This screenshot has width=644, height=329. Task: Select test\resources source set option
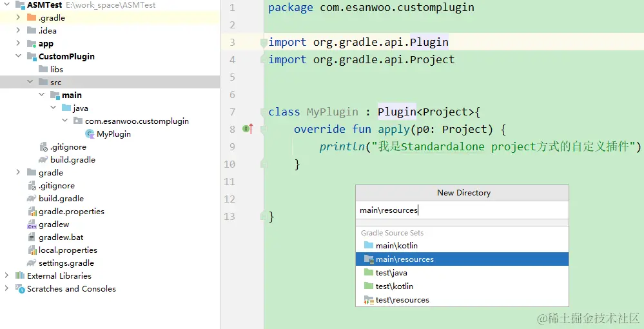pyautogui.click(x=462, y=300)
